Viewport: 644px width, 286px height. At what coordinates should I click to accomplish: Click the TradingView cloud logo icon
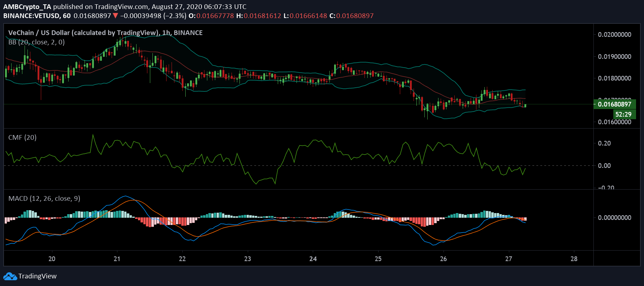10,276
